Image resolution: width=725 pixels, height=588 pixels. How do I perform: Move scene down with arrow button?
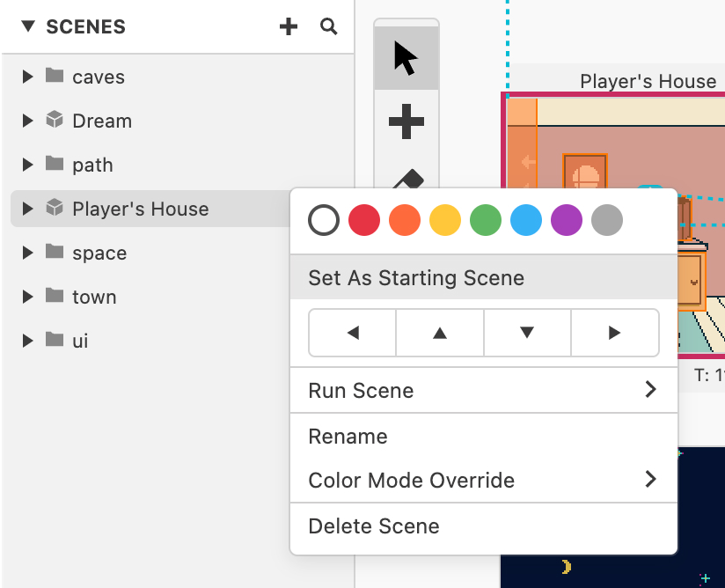(527, 333)
